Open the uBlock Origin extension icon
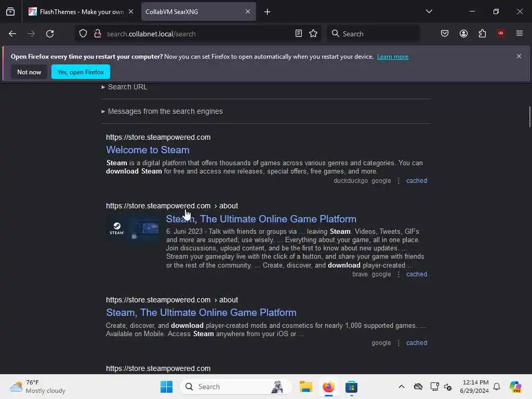532x399 pixels. (x=501, y=33)
